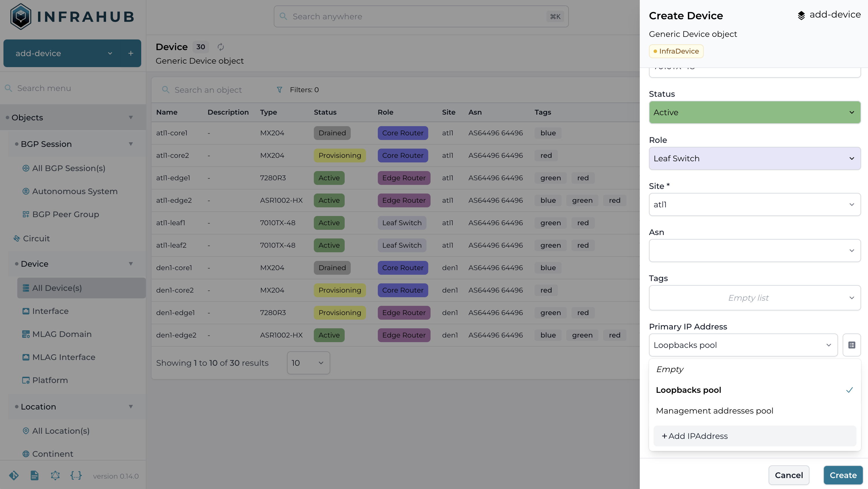
Task: Click the curly braces API icon in footer
Action: (76, 475)
